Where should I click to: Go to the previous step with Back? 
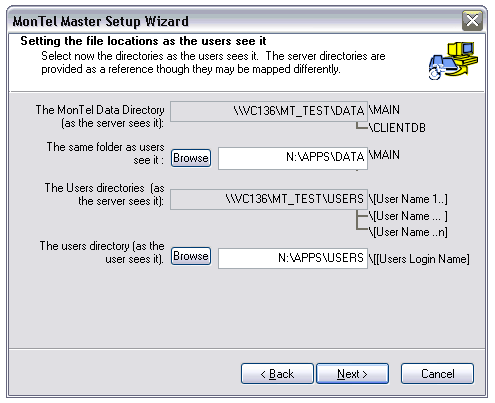277,374
